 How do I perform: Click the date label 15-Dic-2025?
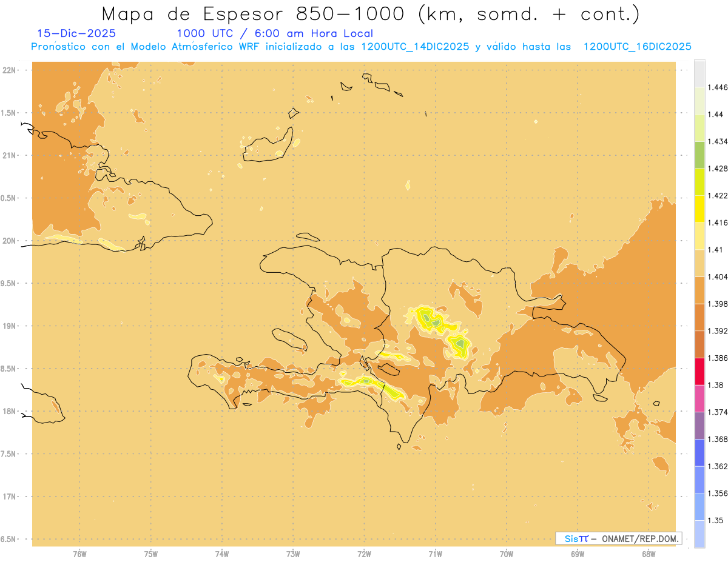(x=76, y=34)
